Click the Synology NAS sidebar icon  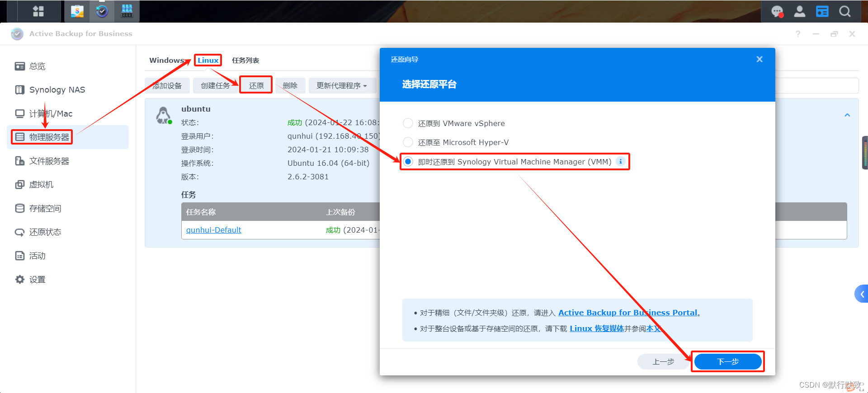tap(20, 90)
